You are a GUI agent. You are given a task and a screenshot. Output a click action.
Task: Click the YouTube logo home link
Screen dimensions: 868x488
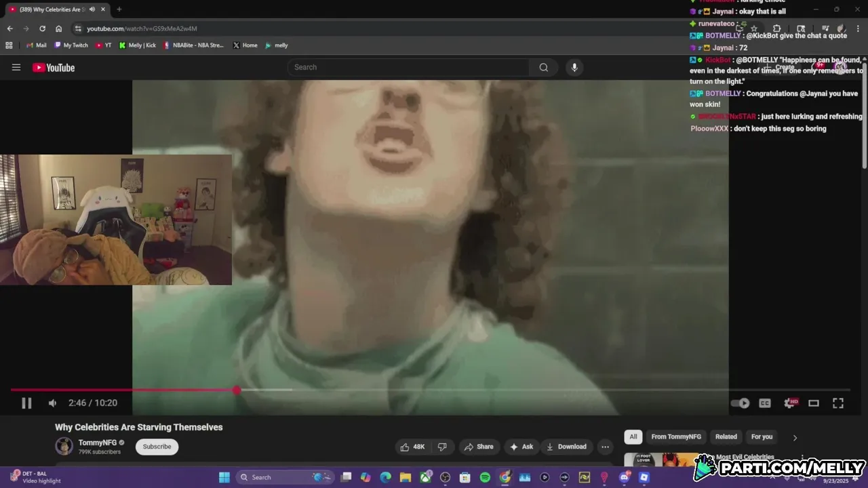[x=54, y=67]
